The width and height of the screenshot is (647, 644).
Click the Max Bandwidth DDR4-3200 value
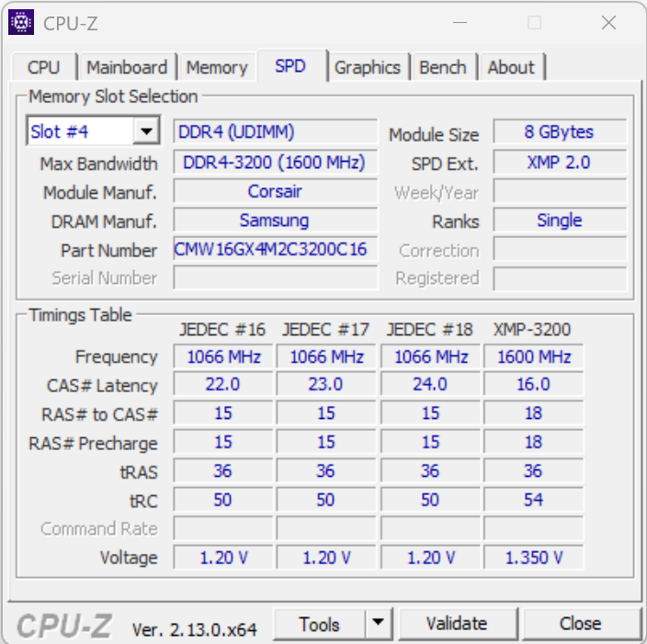275,162
